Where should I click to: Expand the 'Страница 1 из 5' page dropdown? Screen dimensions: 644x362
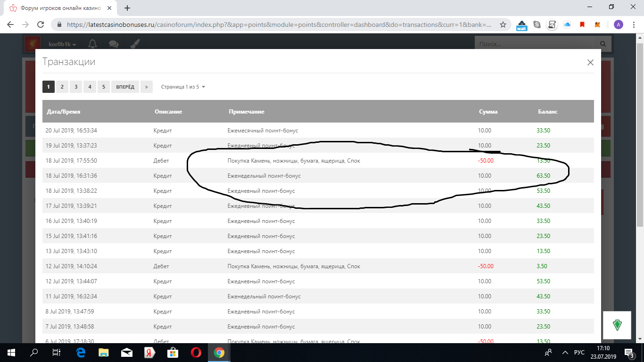point(183,87)
